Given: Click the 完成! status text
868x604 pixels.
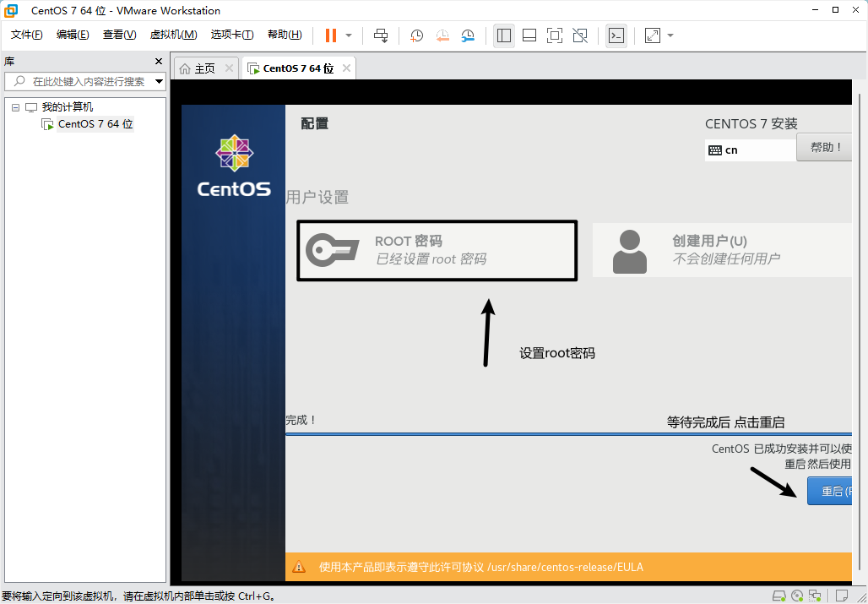Looking at the screenshot, I should point(301,420).
